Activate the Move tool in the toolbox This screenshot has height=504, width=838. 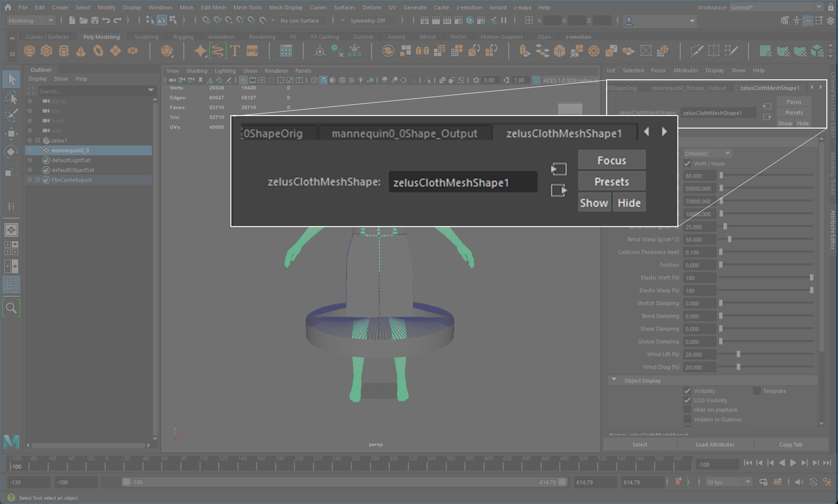point(12,134)
